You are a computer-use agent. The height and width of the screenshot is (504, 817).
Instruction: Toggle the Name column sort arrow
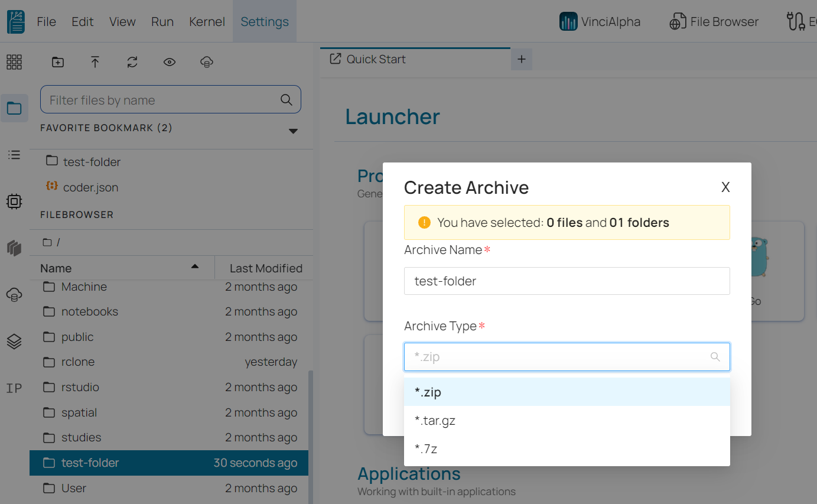pos(195,266)
